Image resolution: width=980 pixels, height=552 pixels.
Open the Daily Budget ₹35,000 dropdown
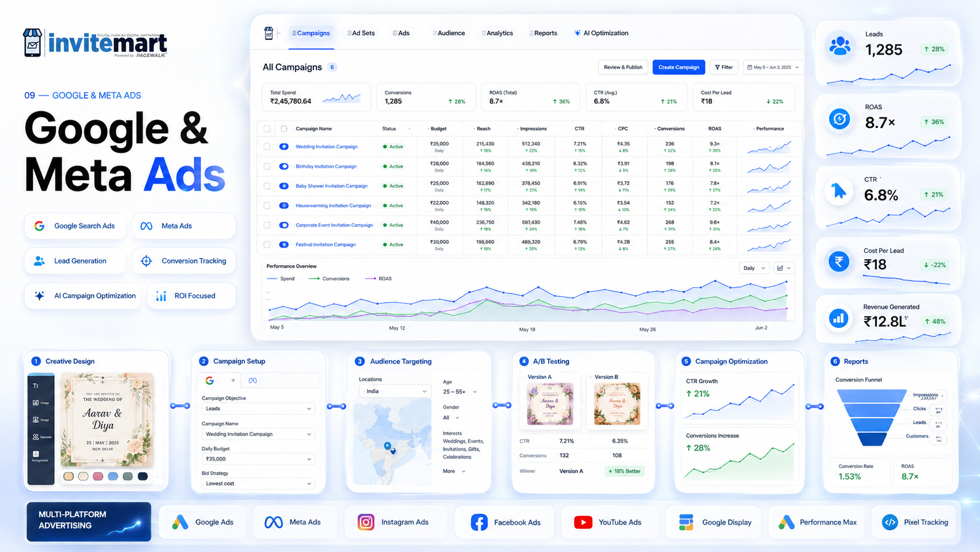point(258,459)
